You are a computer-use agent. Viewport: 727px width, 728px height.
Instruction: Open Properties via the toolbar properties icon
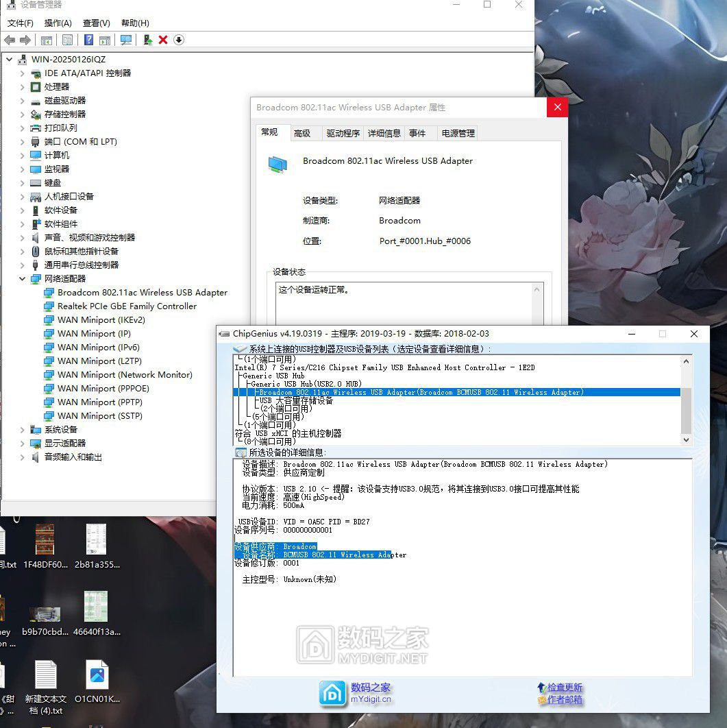[67, 40]
